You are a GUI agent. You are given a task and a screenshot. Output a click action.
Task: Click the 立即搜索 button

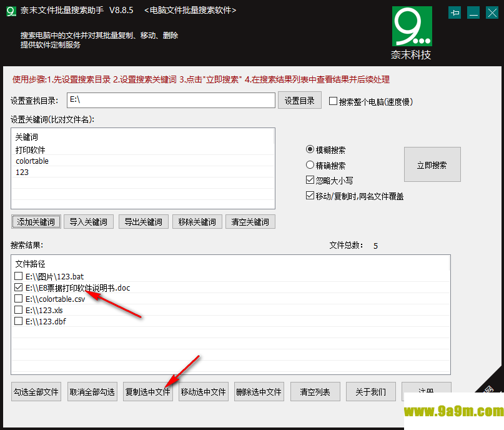[x=432, y=164]
